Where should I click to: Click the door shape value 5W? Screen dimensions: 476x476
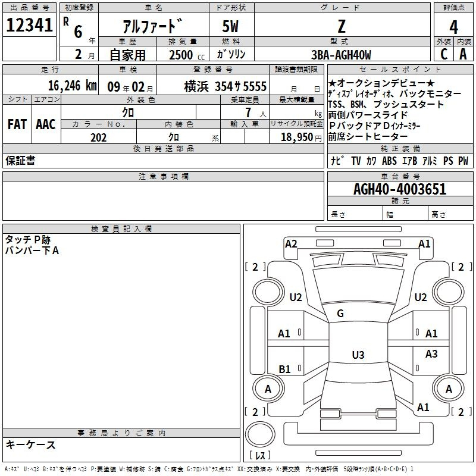coord(231,26)
